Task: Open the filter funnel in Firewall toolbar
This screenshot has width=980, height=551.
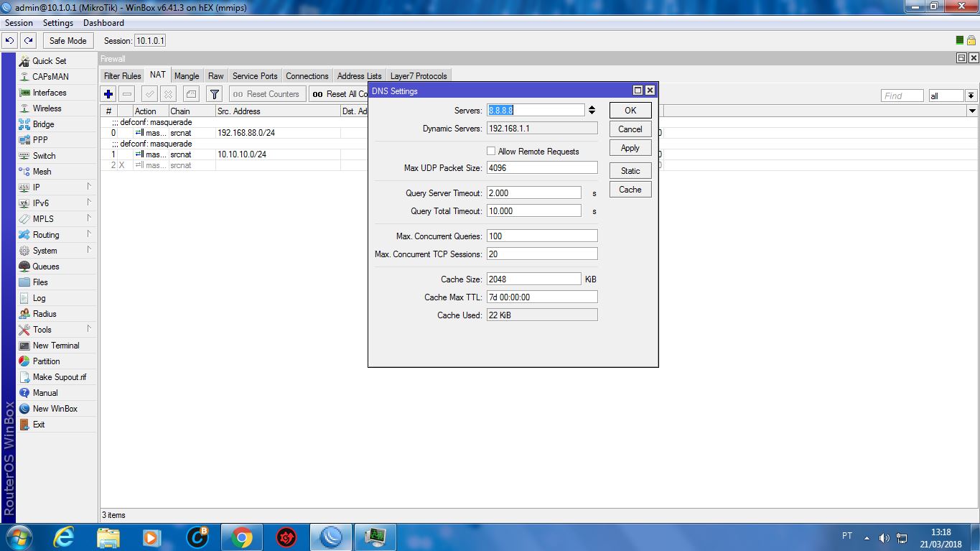Action: pyautogui.click(x=214, y=94)
